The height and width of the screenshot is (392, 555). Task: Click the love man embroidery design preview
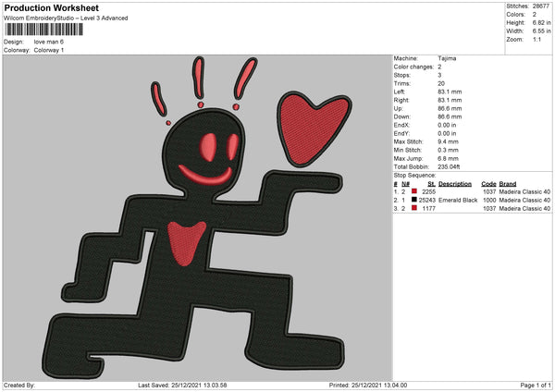click(198, 218)
